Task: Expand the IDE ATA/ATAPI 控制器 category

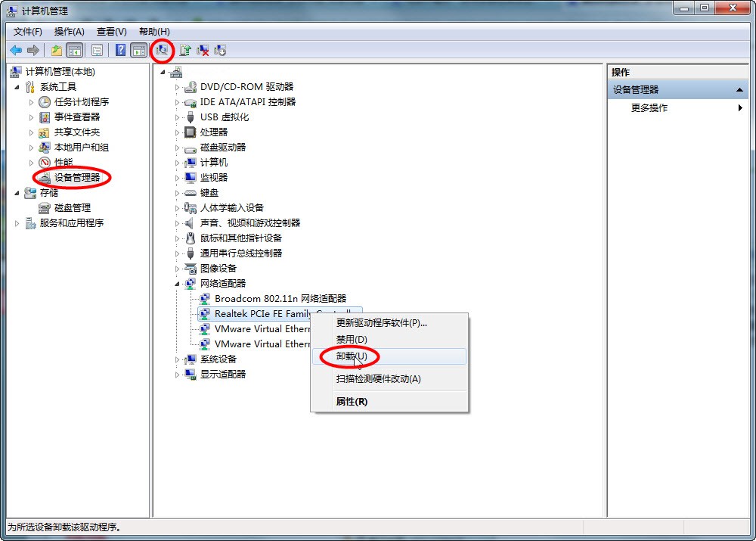Action: (177, 102)
